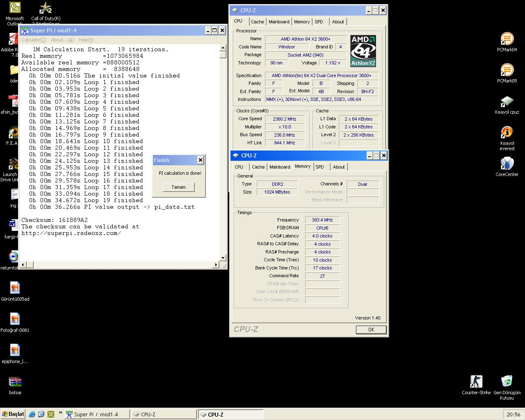Click Super PI vertical scrollbar down arrow
Screen dimensions: 525x420
[223, 258]
